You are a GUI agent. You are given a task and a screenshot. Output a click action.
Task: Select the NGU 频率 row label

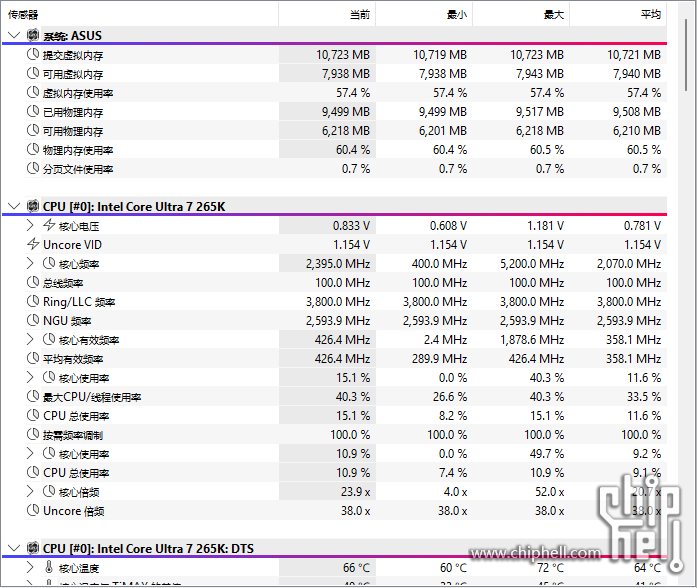coord(67,321)
